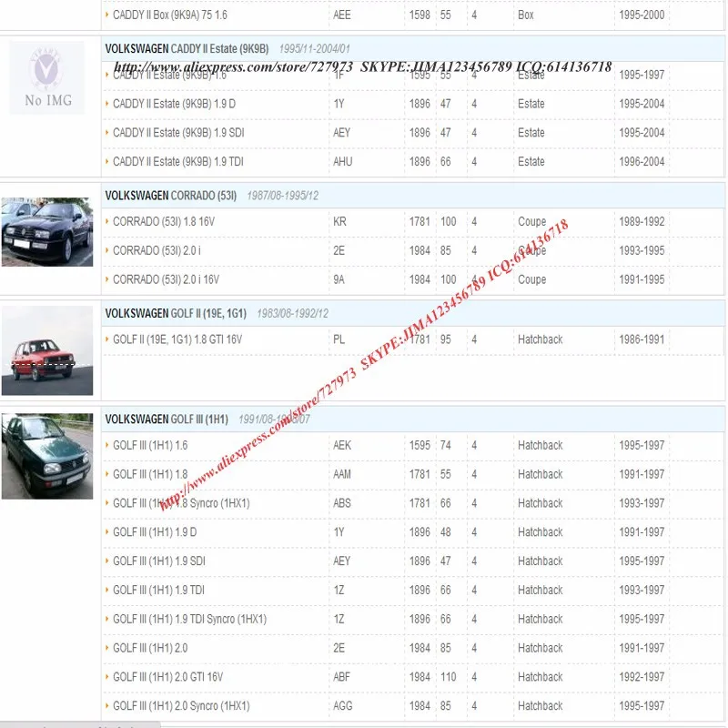Screen dimensions: 728x728
Task: Open VOLKSWAGEN GOLF III (1H1) header link
Action: tap(167, 420)
